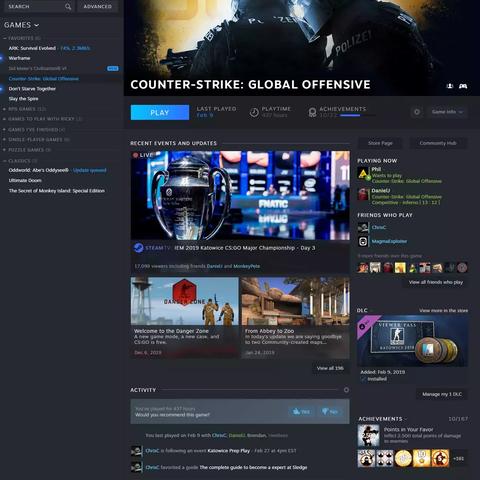Image resolution: width=480 pixels, height=480 pixels.
Task: Click MagmaExploiter's avatar icon
Action: (x=363, y=241)
